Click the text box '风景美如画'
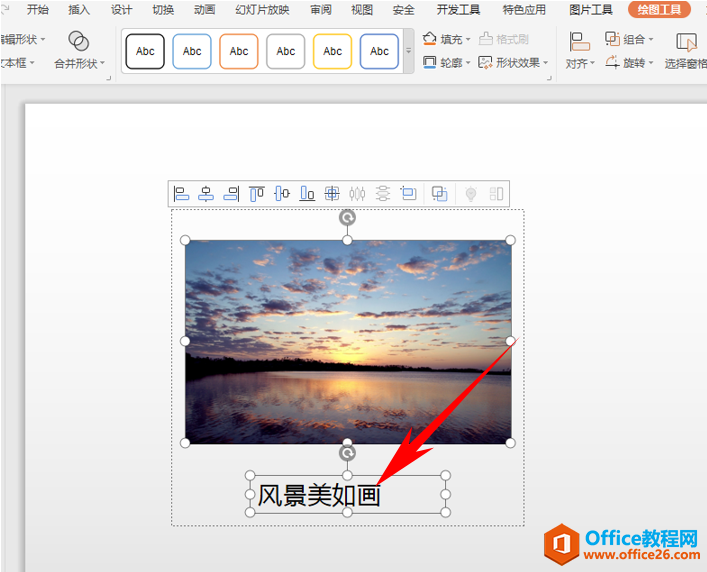Viewport: 707px width, 572px height. [x=318, y=495]
